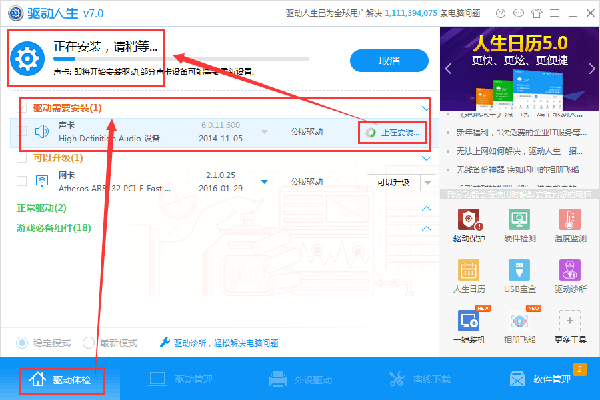Switch to the 驱动体检 tab
Viewport: 600px width, 400px height.
tap(60, 380)
